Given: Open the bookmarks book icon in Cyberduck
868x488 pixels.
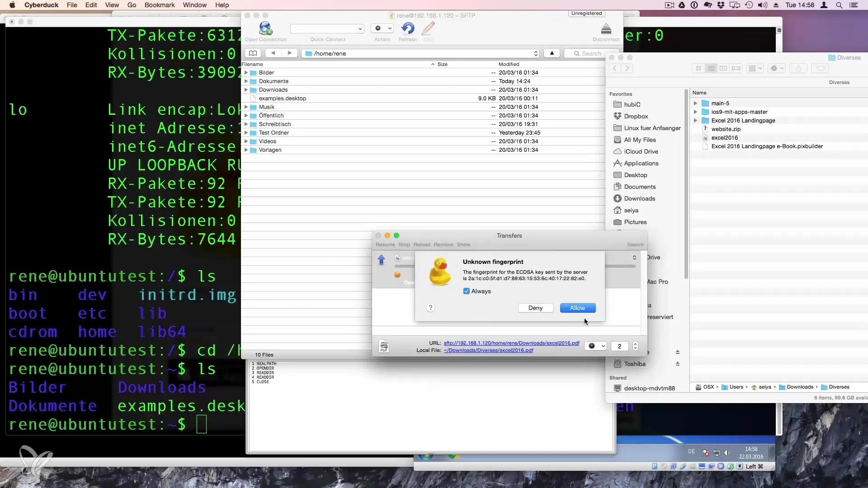Looking at the screenshot, I should coord(253,53).
